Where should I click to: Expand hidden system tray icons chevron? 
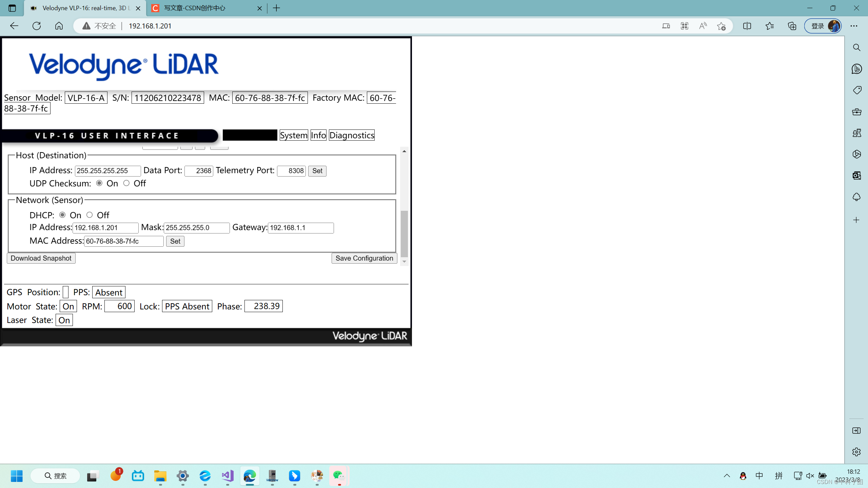[x=727, y=475]
